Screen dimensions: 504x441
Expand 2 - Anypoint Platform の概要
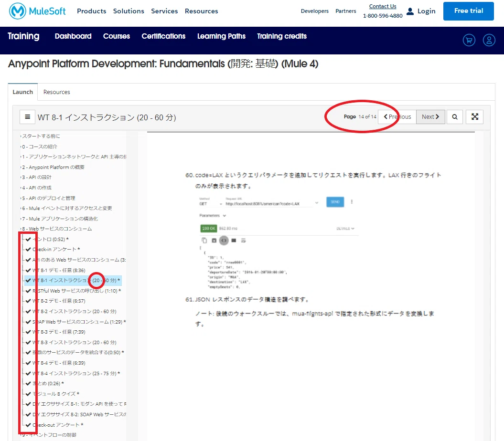click(x=53, y=167)
